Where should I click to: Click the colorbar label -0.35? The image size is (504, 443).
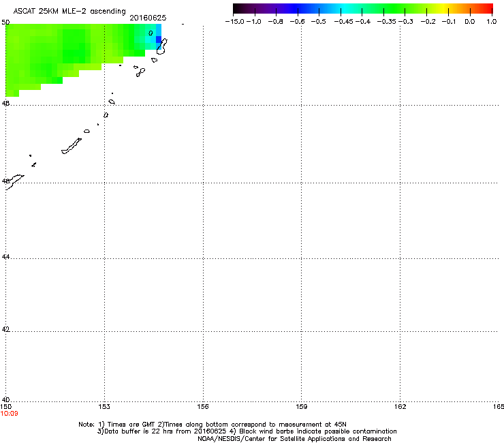(x=386, y=22)
